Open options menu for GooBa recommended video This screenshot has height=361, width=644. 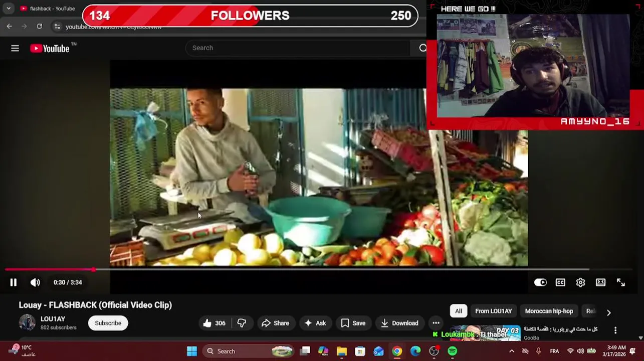coord(615,330)
